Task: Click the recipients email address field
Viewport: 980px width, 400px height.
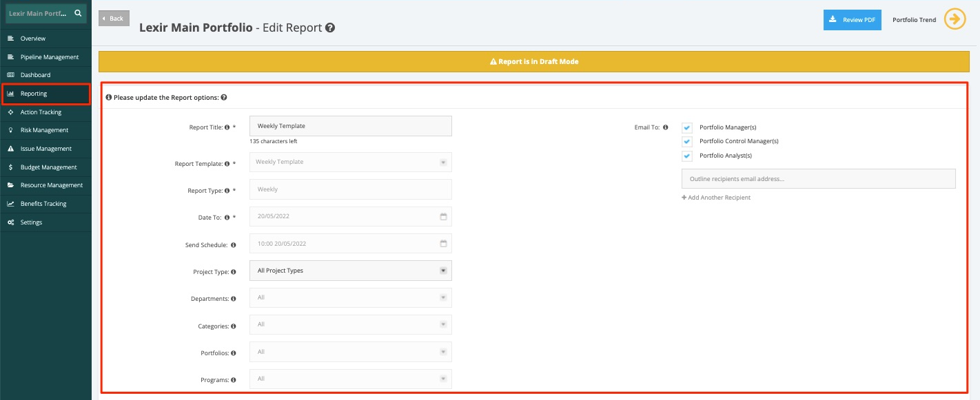Action: tap(818, 179)
